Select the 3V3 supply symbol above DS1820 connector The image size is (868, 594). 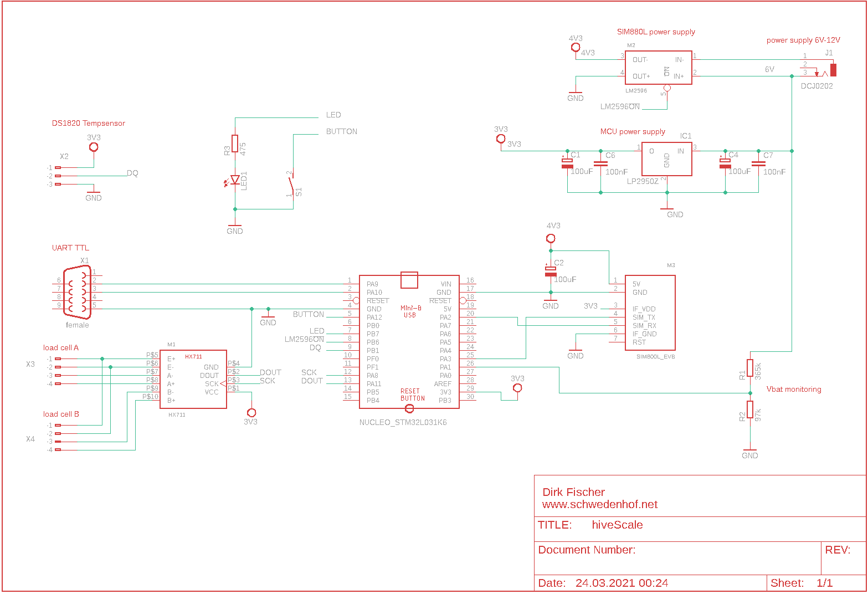(94, 147)
